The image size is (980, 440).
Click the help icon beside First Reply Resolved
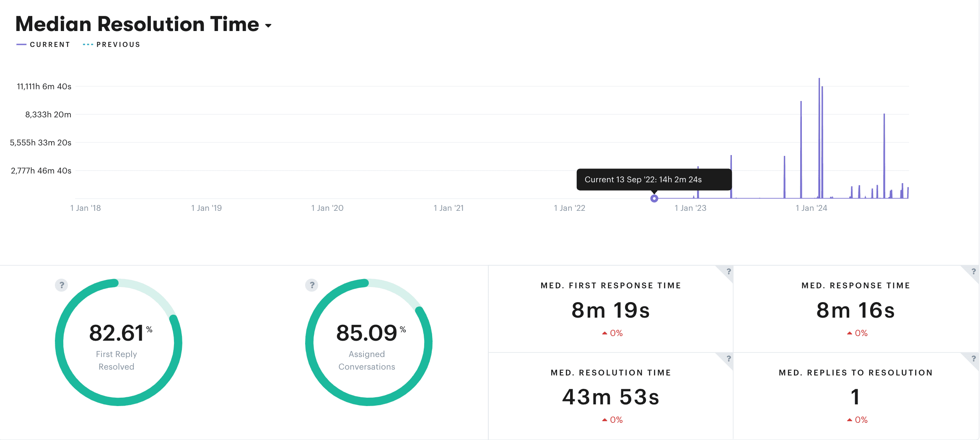pyautogui.click(x=62, y=285)
